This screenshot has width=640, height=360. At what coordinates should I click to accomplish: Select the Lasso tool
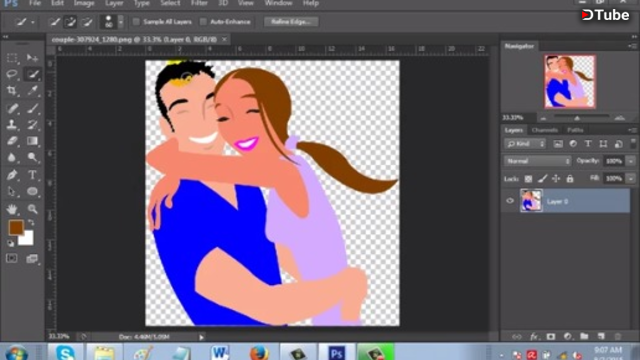(x=12, y=74)
